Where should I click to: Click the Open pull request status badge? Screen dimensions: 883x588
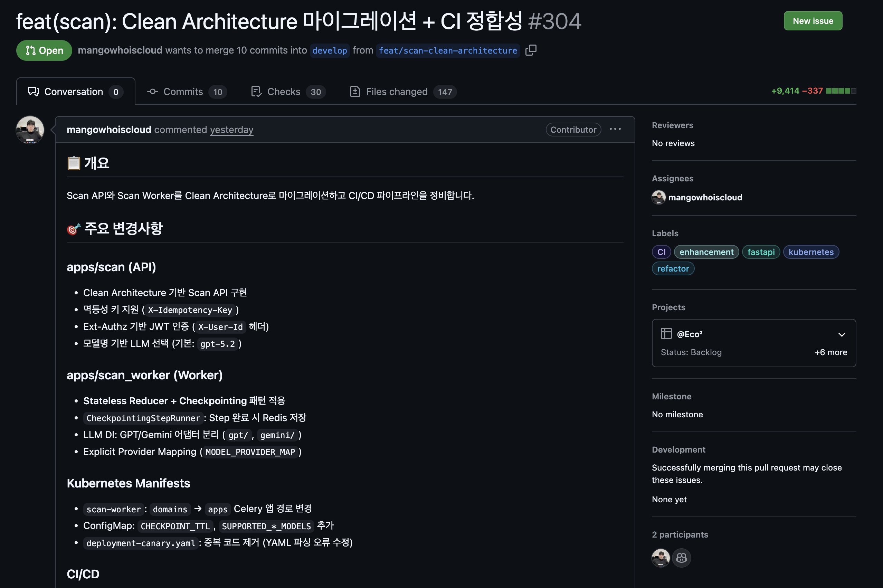[x=44, y=51]
